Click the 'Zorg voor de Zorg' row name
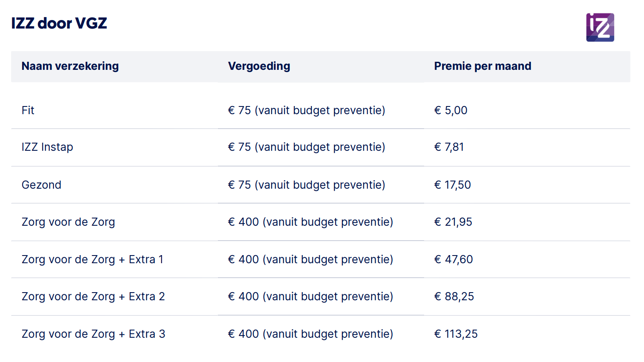 68,222
